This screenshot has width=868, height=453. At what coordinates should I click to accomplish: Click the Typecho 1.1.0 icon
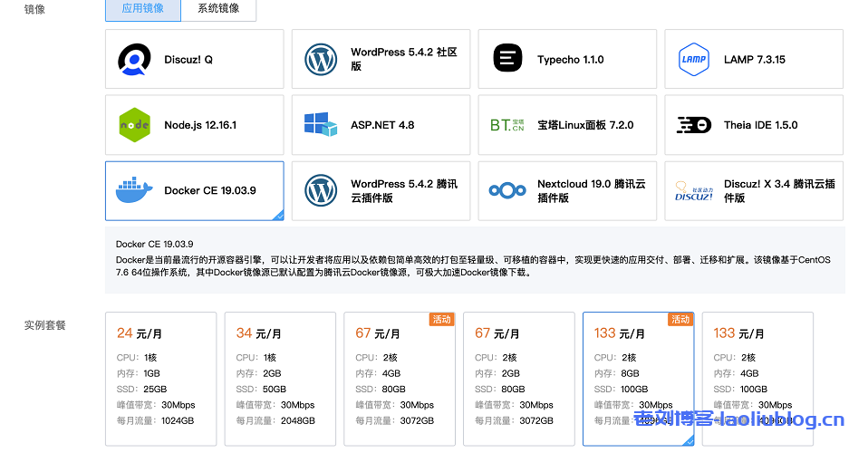[x=507, y=60]
